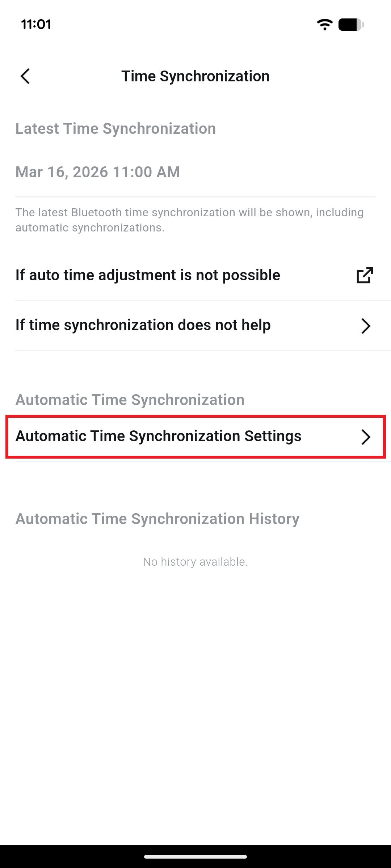391x868 pixels.
Task: Tap the battery status icon
Action: (x=351, y=25)
